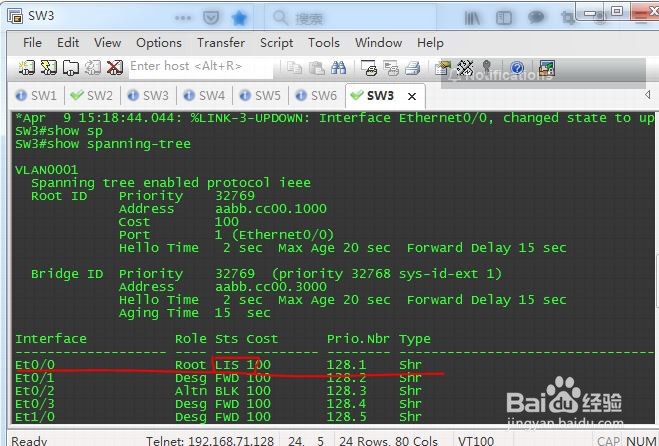This screenshot has height=446, width=659.
Task: Switch to the inactive SW3 tab
Action: [x=148, y=95]
